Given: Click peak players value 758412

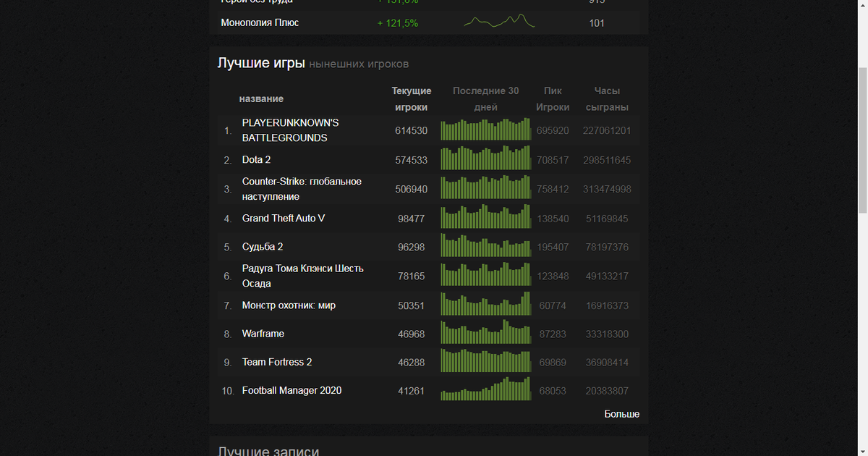Looking at the screenshot, I should [x=553, y=189].
